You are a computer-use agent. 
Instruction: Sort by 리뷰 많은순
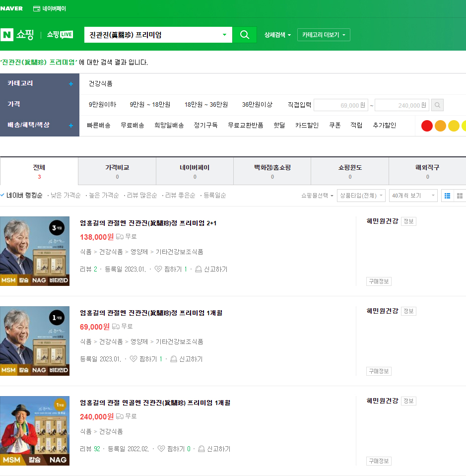[x=142, y=196]
